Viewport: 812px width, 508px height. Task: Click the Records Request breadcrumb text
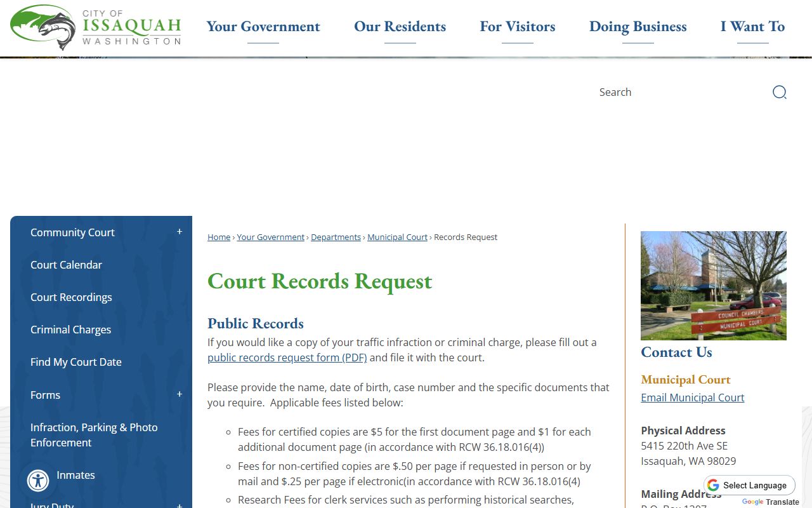point(466,237)
